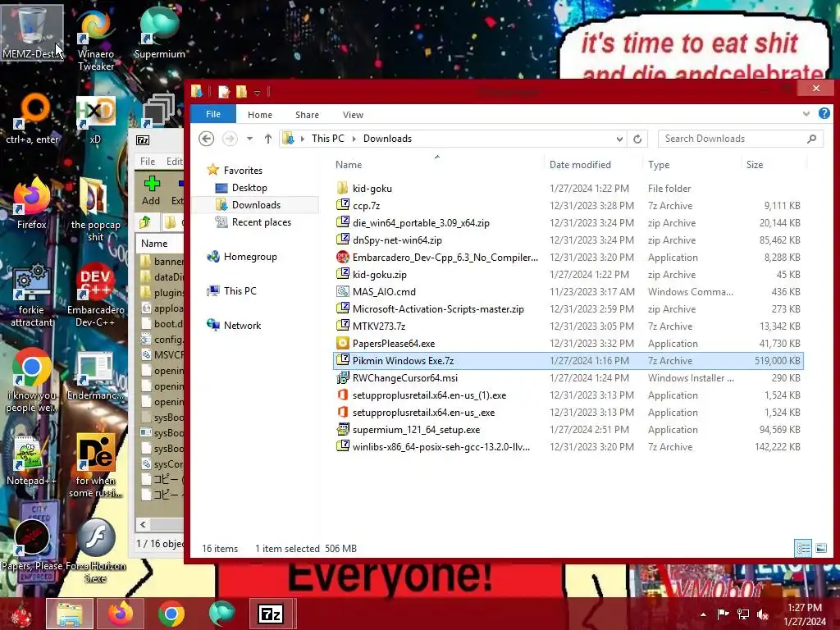The width and height of the screenshot is (840, 630).
Task: Click the network tray icon
Action: [x=743, y=614]
